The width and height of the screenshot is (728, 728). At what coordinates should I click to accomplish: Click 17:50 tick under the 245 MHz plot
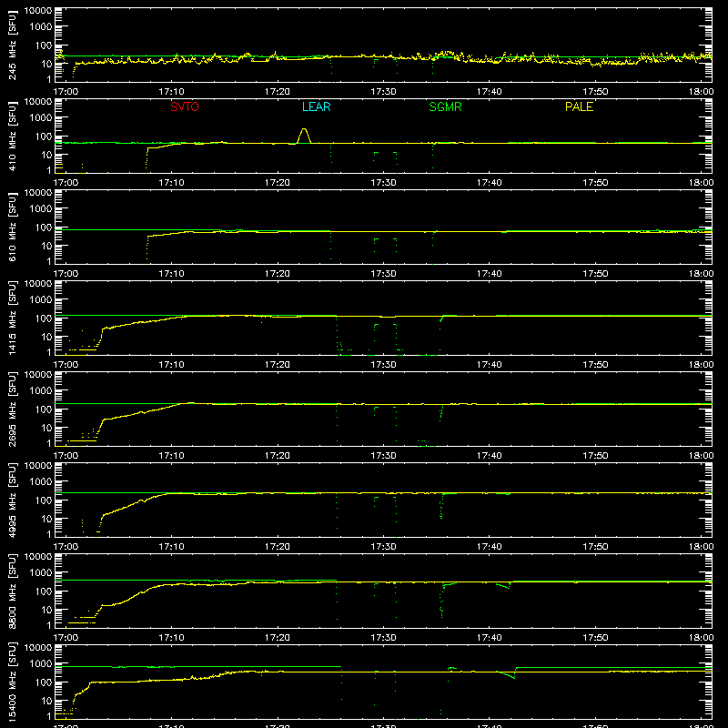pyautogui.click(x=595, y=92)
